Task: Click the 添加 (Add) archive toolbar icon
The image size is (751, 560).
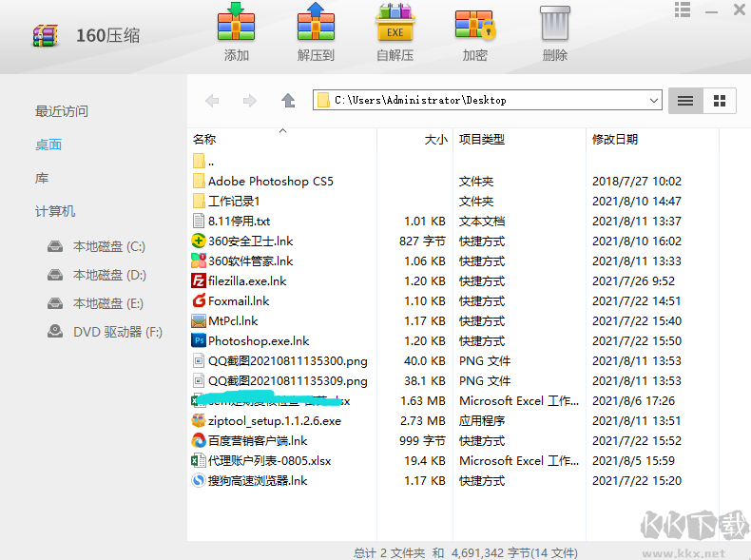Action: (x=236, y=23)
